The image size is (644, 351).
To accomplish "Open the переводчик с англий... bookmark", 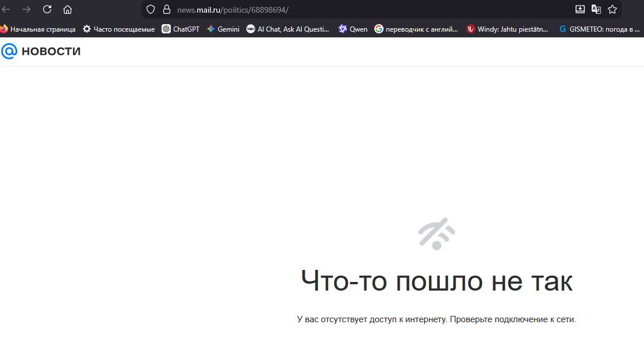I will [x=416, y=29].
